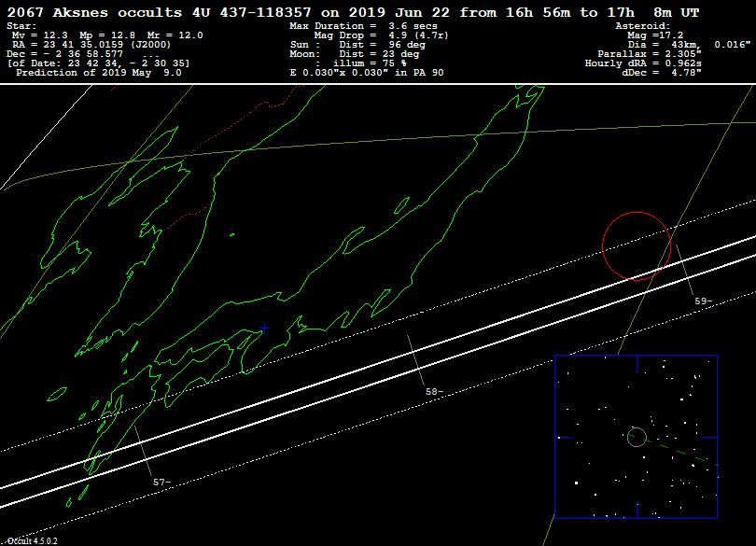Click the red circle on the map
This screenshot has height=546, width=756.
pos(637,246)
